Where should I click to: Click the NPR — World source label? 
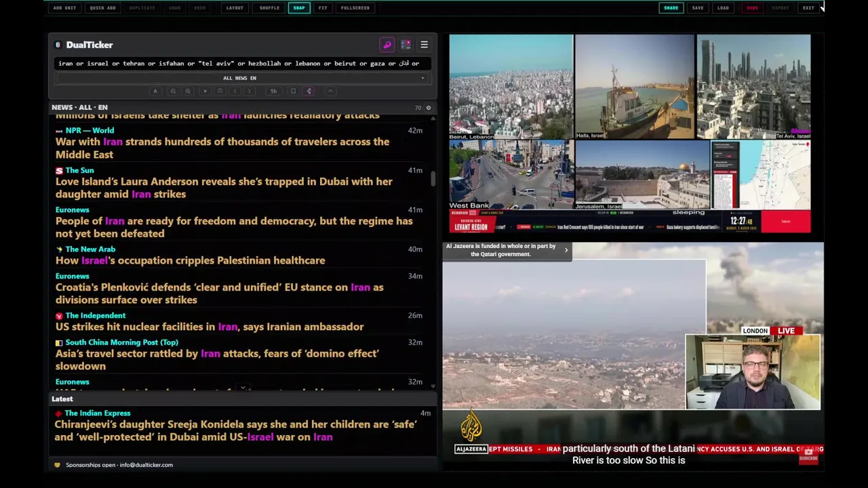[x=90, y=130]
